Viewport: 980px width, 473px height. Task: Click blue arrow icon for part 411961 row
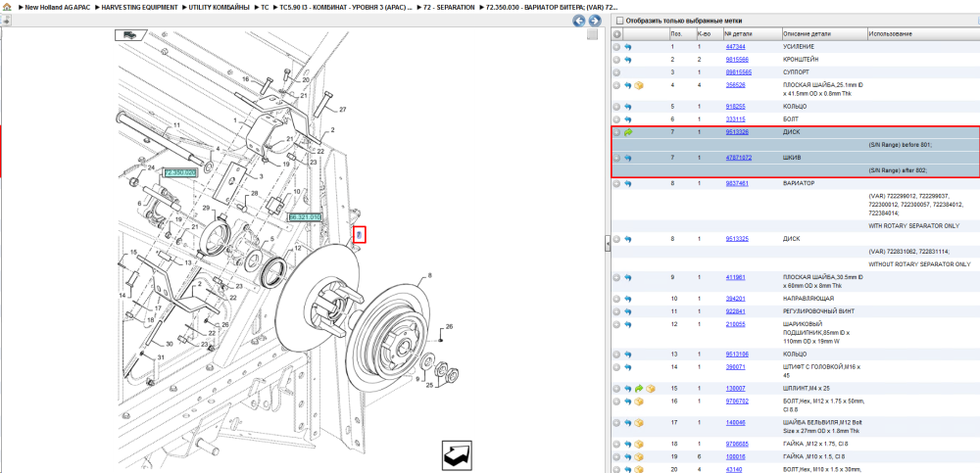(x=628, y=277)
